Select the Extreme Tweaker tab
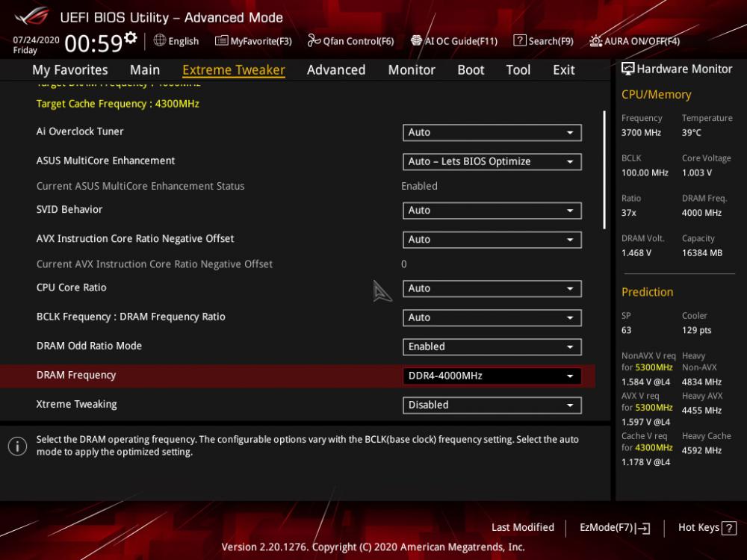 (x=233, y=70)
